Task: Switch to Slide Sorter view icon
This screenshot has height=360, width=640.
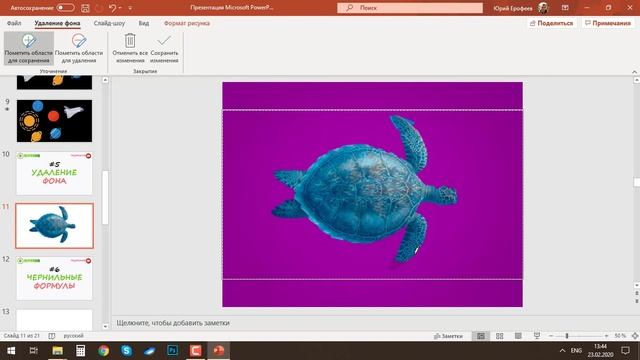Action: [x=500, y=336]
